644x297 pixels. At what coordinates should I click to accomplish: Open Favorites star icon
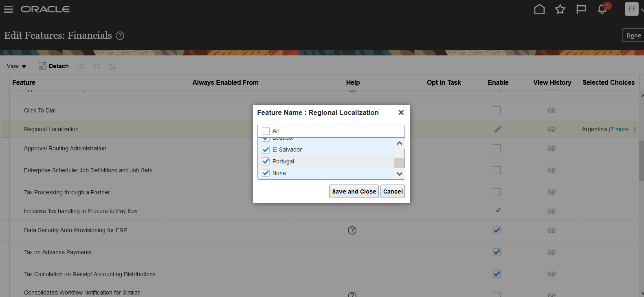click(x=560, y=9)
